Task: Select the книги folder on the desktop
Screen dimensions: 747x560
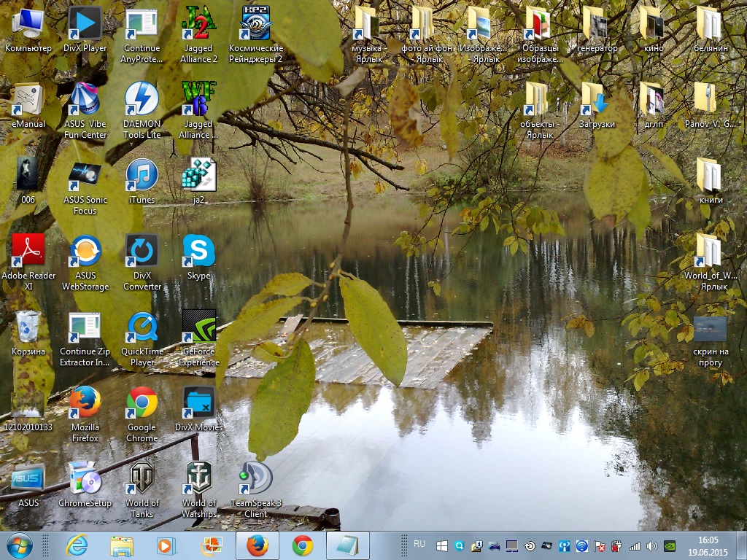Action: pos(710,176)
